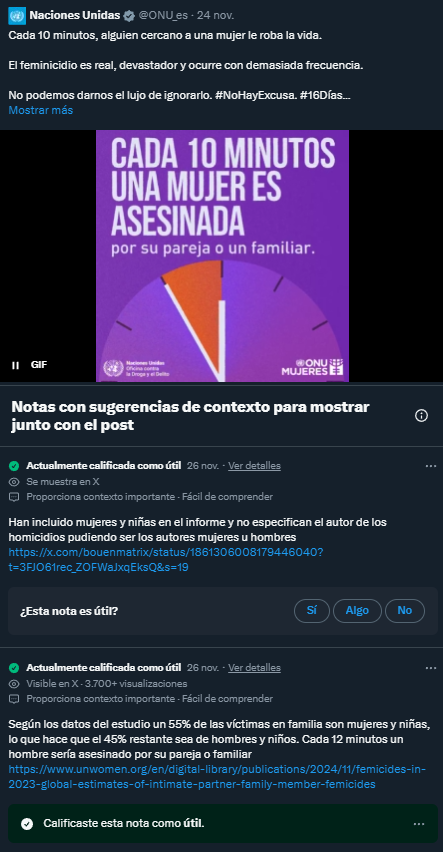The image size is (443, 852).
Task: Open the @ONU_es handle
Action: 163,16
